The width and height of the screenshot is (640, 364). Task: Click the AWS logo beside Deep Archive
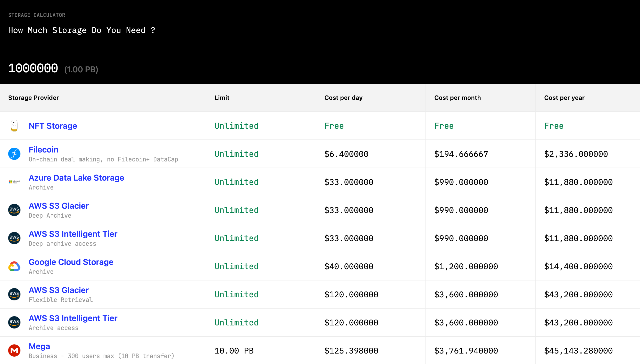click(14, 210)
